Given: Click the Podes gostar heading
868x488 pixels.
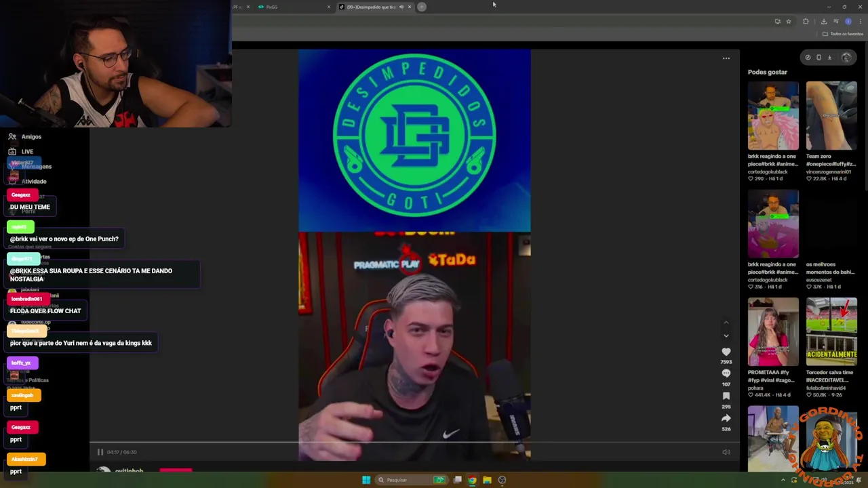Looking at the screenshot, I should point(768,72).
